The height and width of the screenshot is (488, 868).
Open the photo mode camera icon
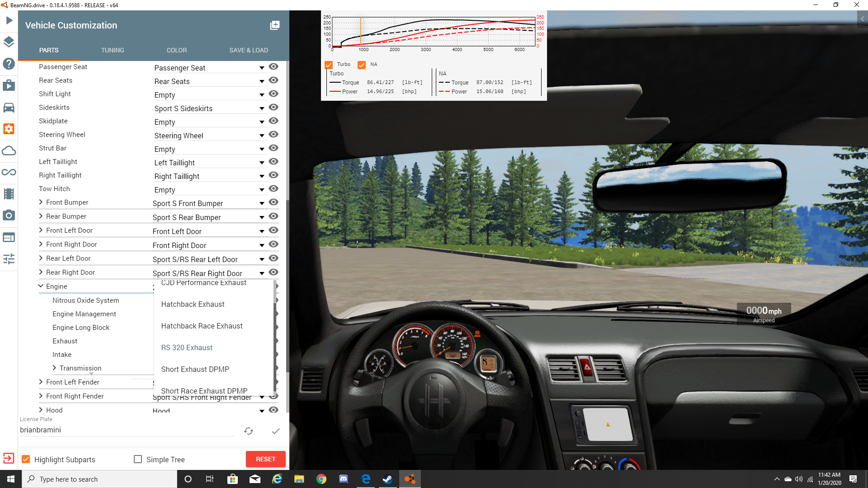(9, 216)
